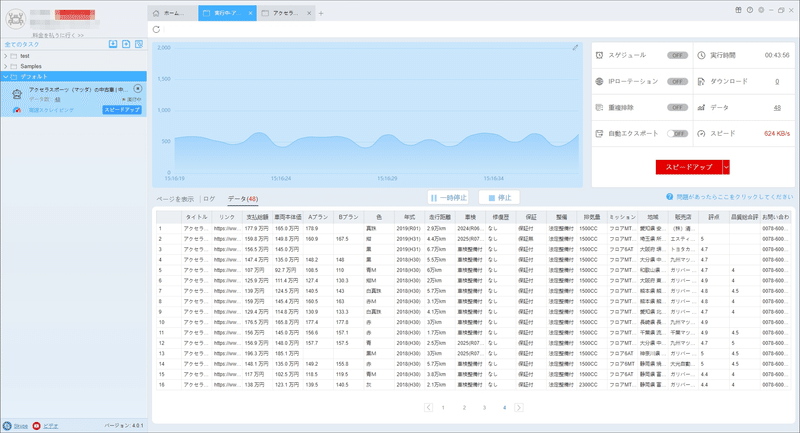
Task: Click the blue help icon near 問題があったら
Action: click(x=669, y=197)
